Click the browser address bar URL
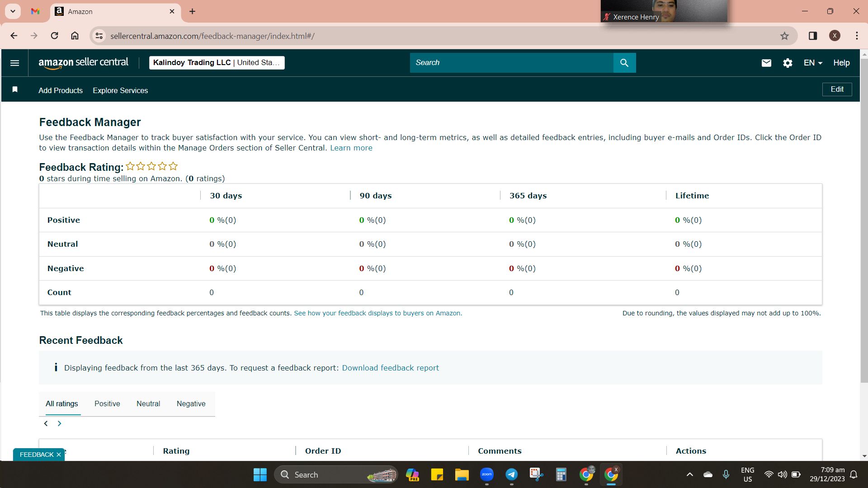Screen dimensions: 868x488 click(212, 36)
